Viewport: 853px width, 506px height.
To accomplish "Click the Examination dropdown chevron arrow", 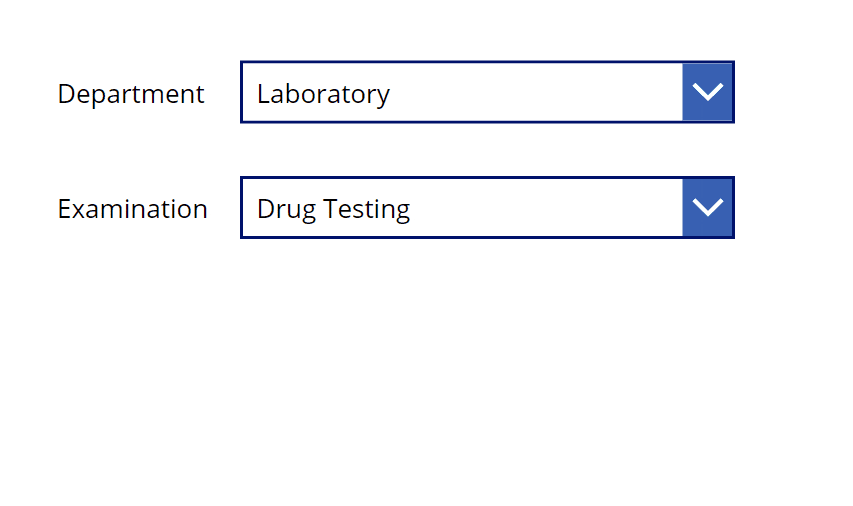I will coord(707,207).
